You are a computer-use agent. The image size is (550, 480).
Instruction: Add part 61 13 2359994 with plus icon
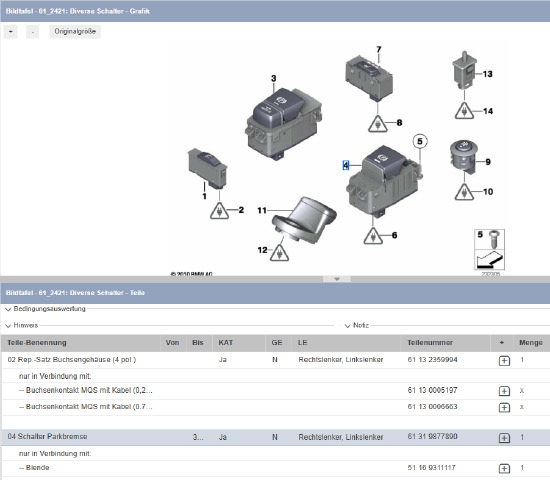tap(504, 360)
